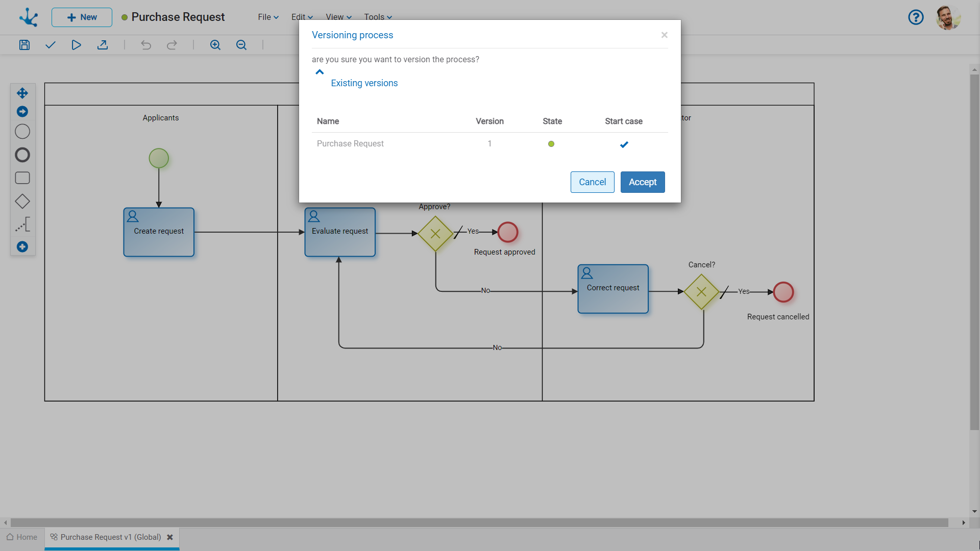The image size is (980, 551).
Task: Select the gateway diamond shape tool
Action: (x=22, y=202)
